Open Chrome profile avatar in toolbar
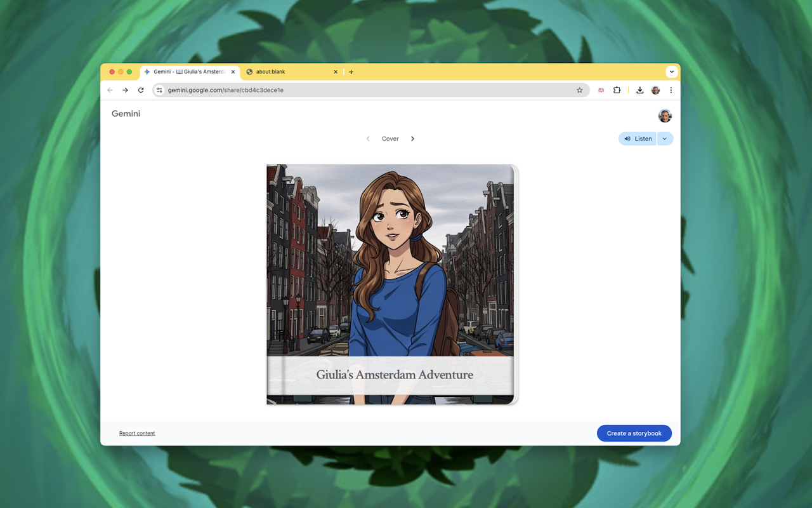Screen dimensions: 812x508 [x=655, y=90]
